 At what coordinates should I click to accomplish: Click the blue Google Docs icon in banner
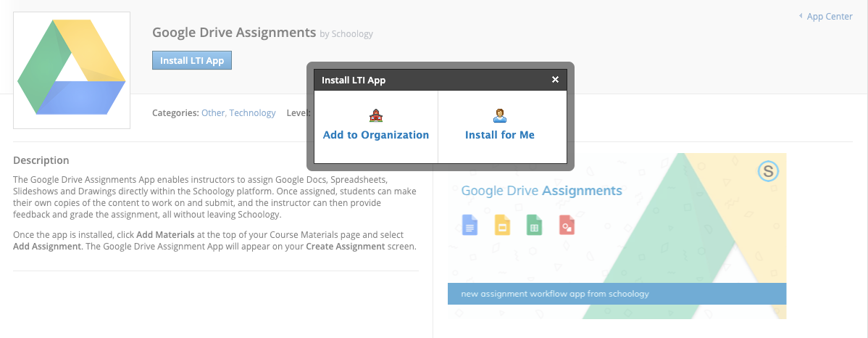(x=470, y=226)
